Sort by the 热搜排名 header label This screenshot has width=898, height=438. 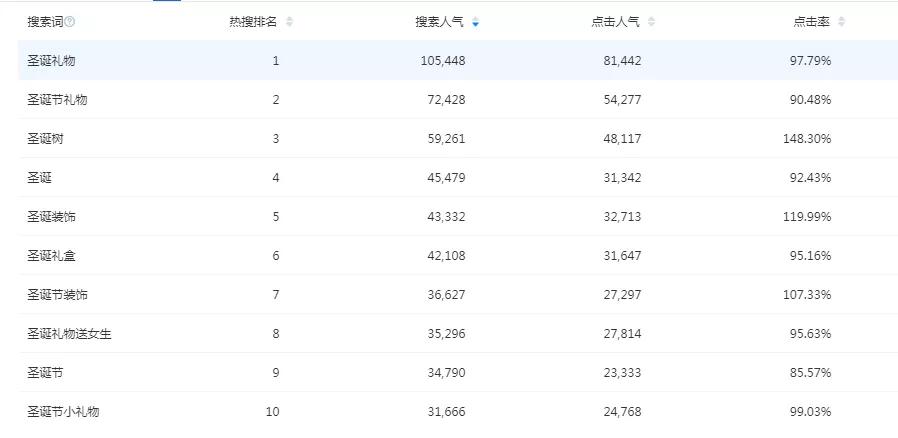pos(254,22)
